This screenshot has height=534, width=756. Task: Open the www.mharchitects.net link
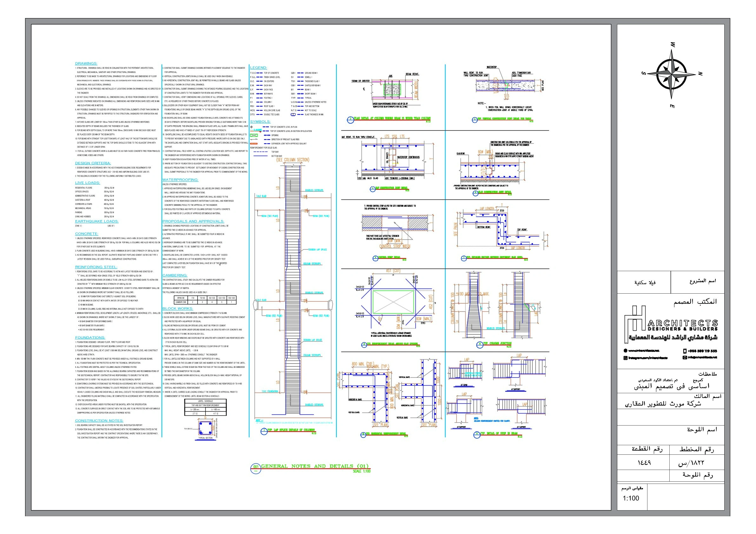[x=644, y=351]
